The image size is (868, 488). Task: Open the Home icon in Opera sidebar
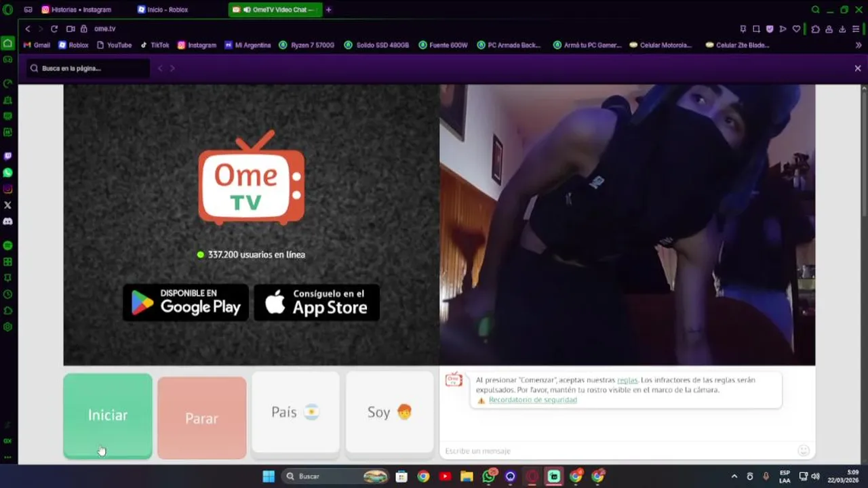point(8,43)
